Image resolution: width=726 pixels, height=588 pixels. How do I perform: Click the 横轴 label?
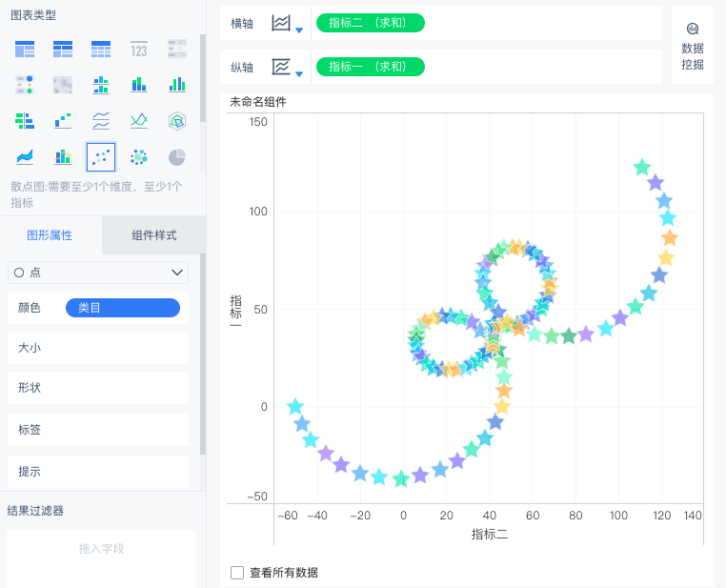click(x=242, y=24)
